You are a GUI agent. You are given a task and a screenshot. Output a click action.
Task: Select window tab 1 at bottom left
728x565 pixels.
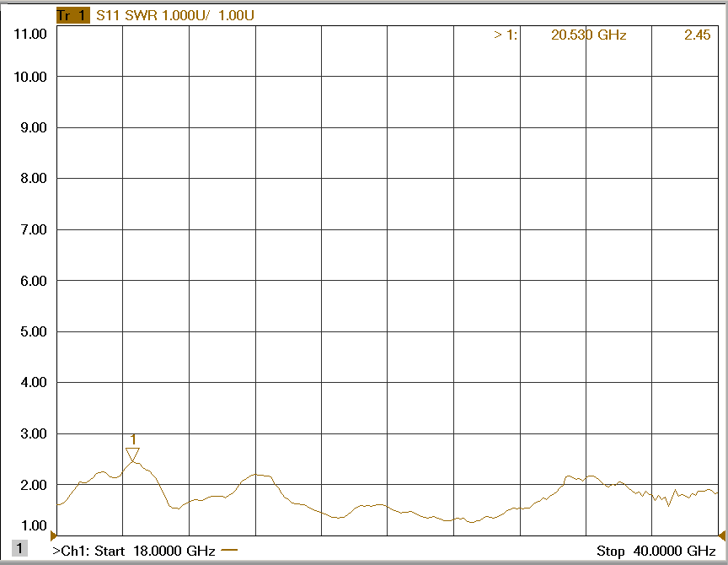tap(19, 549)
